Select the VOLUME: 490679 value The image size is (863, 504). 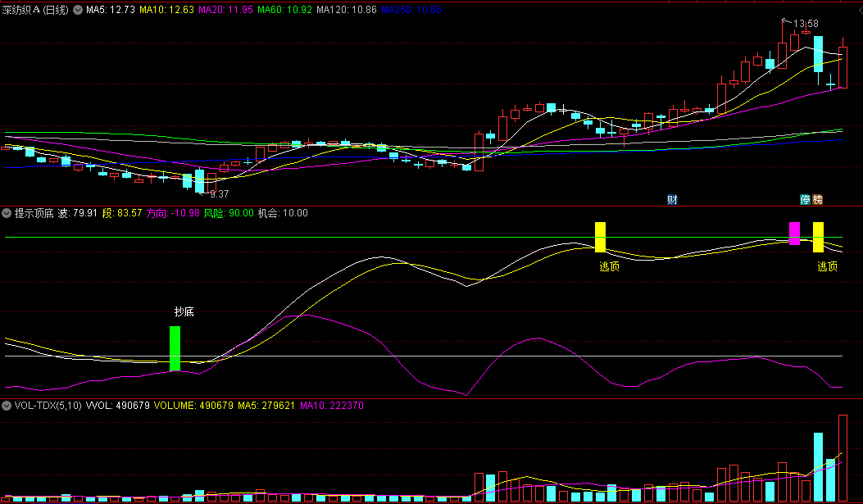193,406
